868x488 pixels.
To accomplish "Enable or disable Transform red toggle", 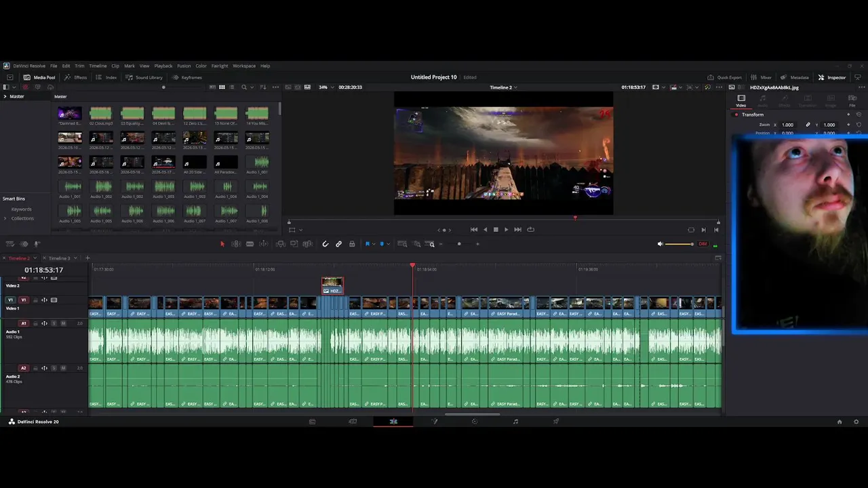I will click(736, 115).
